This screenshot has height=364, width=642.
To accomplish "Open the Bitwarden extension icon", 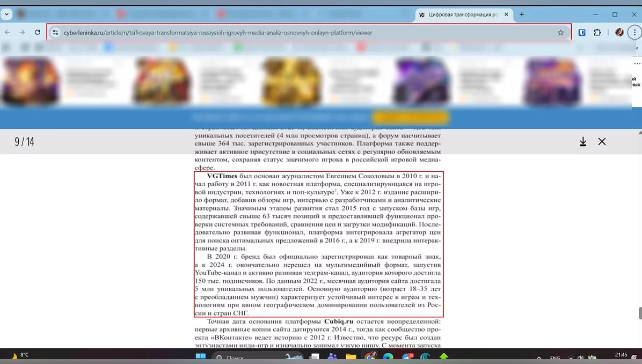I will (582, 32).
